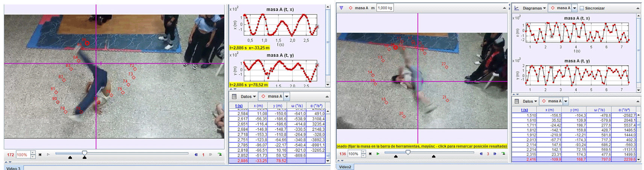Click the left video frame slider thumb

(x=85, y=153)
